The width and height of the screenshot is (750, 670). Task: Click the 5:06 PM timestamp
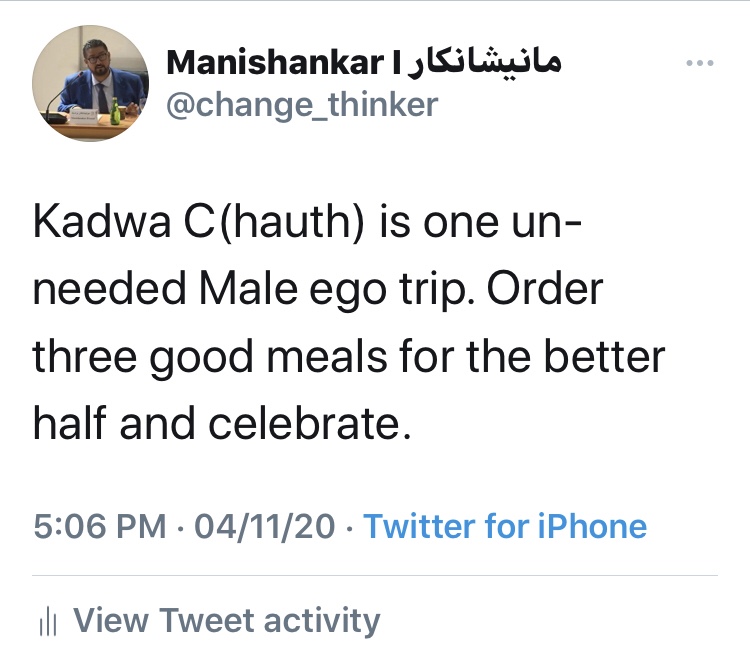click(101, 526)
